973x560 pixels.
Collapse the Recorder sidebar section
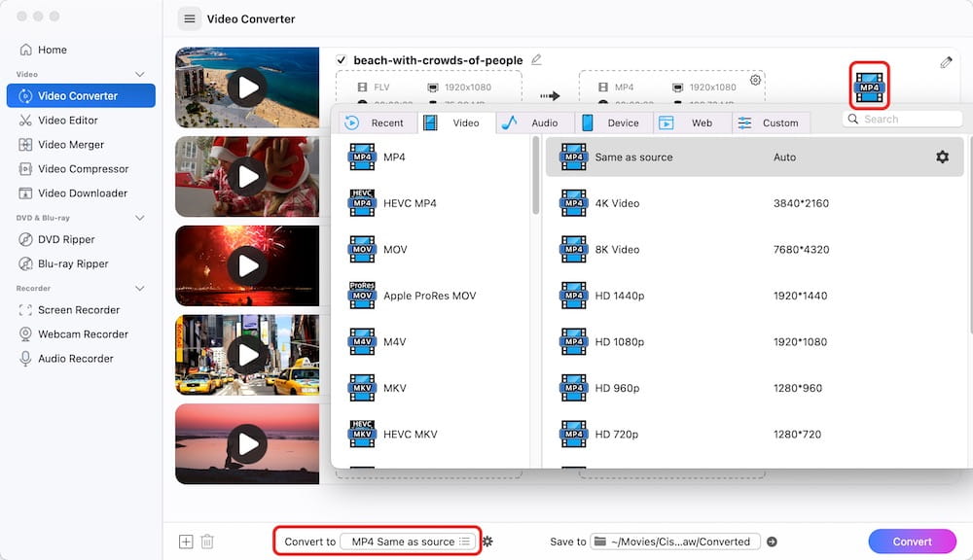(x=139, y=289)
